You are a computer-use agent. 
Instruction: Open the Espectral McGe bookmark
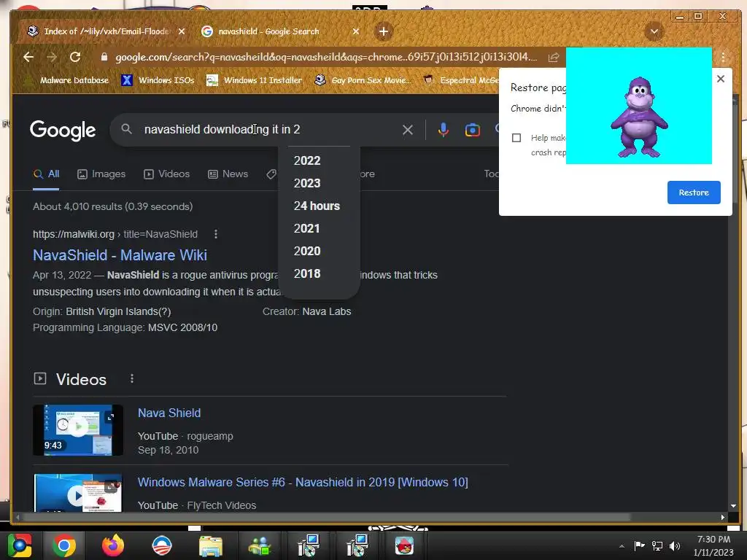pyautogui.click(x=461, y=80)
